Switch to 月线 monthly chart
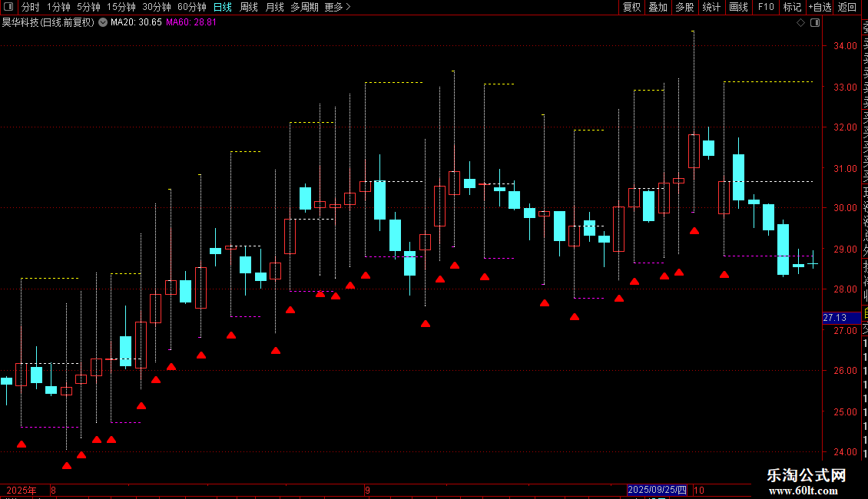868x499 pixels. [x=274, y=7]
